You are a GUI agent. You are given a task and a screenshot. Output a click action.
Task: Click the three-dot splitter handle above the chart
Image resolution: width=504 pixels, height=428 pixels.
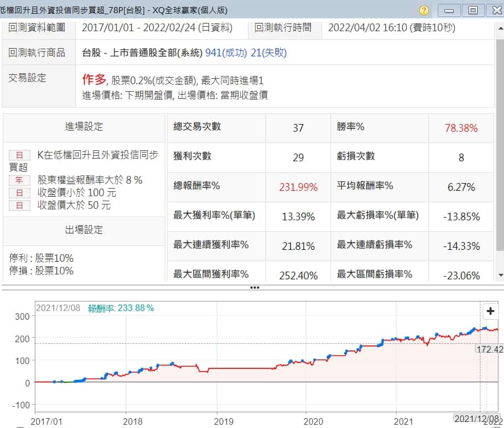click(x=254, y=288)
